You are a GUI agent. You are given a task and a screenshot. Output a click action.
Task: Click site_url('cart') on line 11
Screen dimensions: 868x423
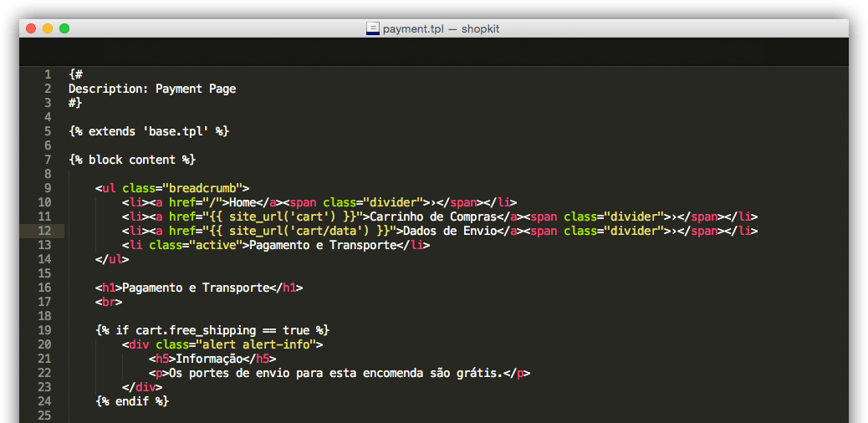click(x=283, y=217)
